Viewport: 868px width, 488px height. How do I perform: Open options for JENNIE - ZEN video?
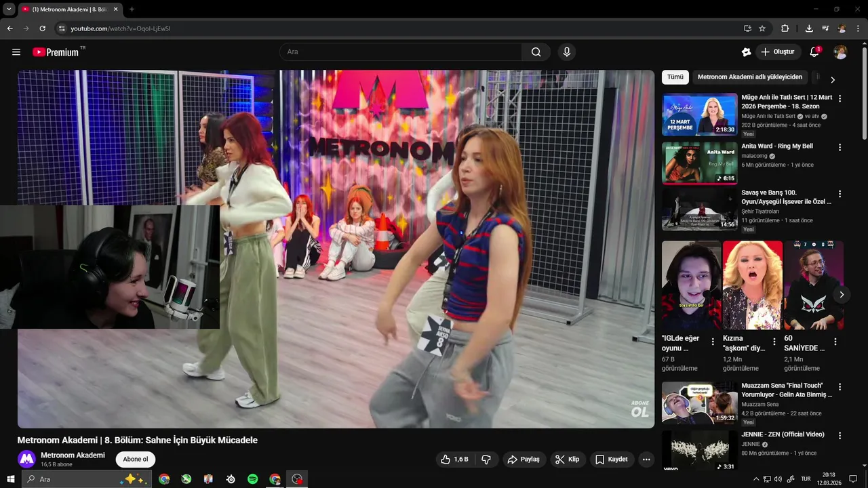click(x=840, y=436)
